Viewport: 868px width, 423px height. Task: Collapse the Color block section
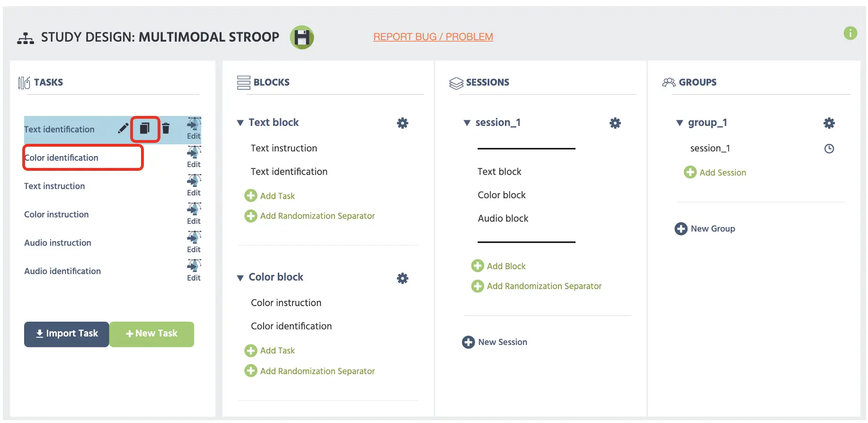pyautogui.click(x=240, y=278)
